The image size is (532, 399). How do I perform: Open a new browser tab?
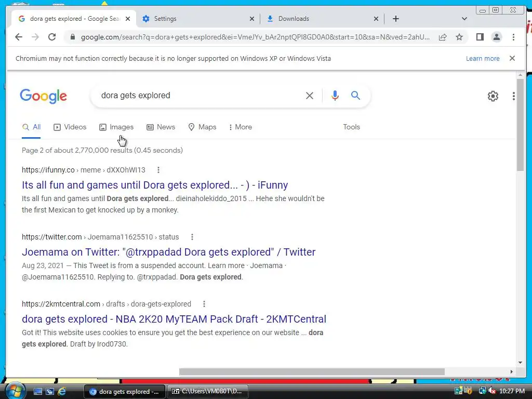coord(395,19)
